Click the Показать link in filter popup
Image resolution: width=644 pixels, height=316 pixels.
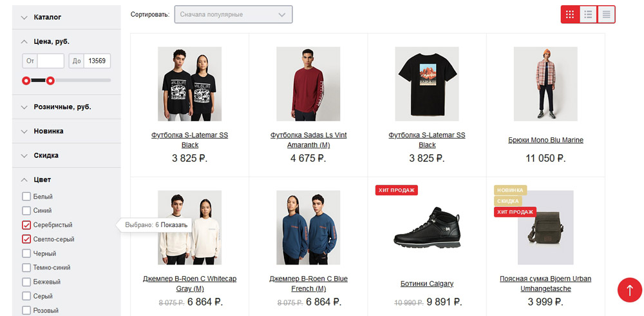pos(174,225)
